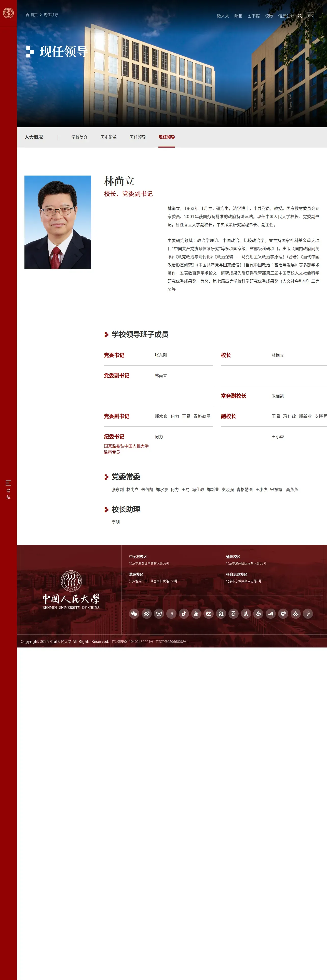Switch language with the EN button
The height and width of the screenshot is (980, 327).
coord(311,16)
